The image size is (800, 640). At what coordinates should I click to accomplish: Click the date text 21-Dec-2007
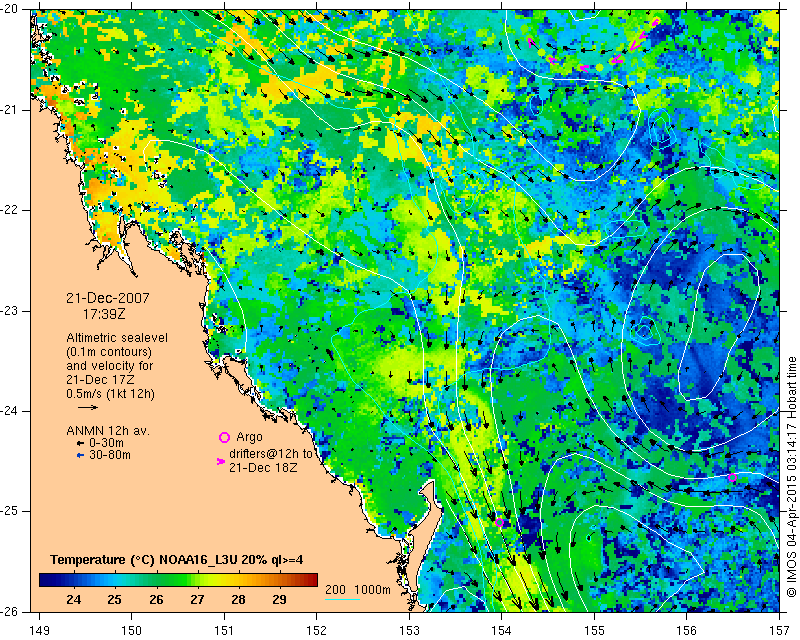108,298
